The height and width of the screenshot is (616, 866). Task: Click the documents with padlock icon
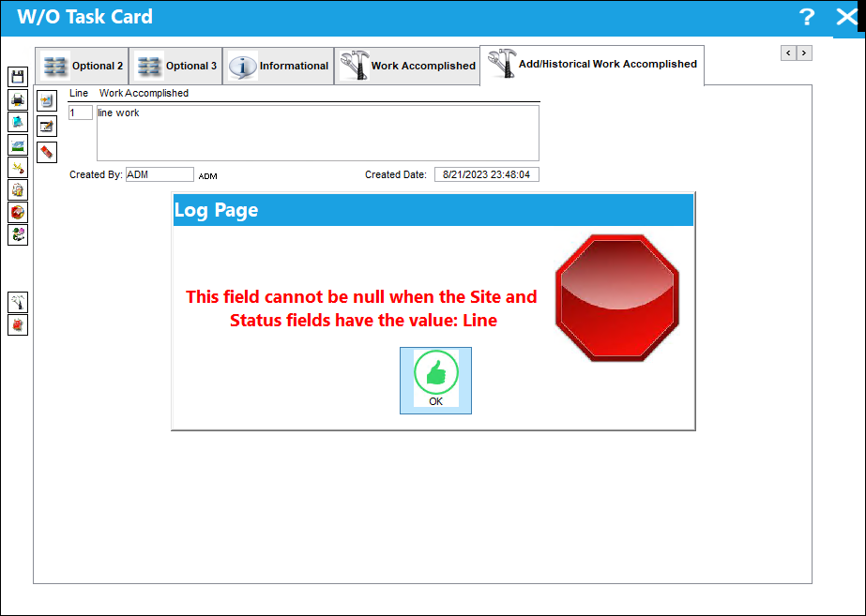click(x=18, y=190)
